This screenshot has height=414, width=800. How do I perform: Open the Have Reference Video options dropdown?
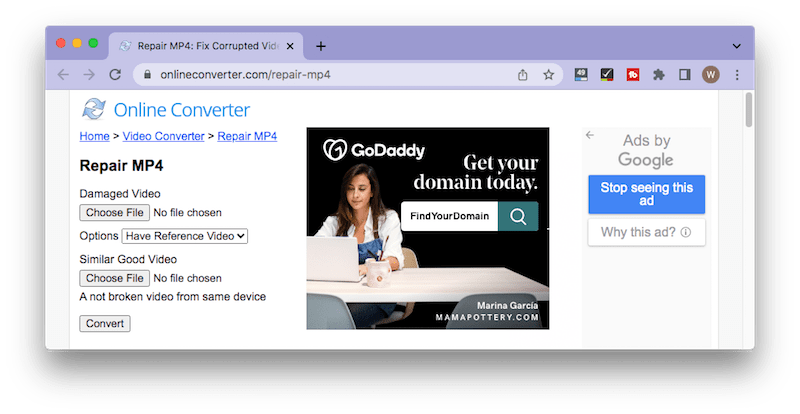(x=185, y=236)
